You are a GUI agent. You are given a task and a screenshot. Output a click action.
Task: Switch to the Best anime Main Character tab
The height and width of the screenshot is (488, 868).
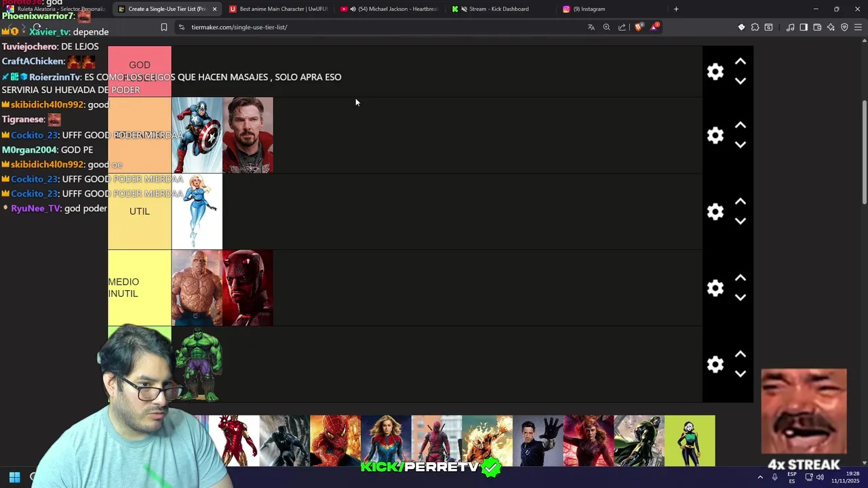278,9
